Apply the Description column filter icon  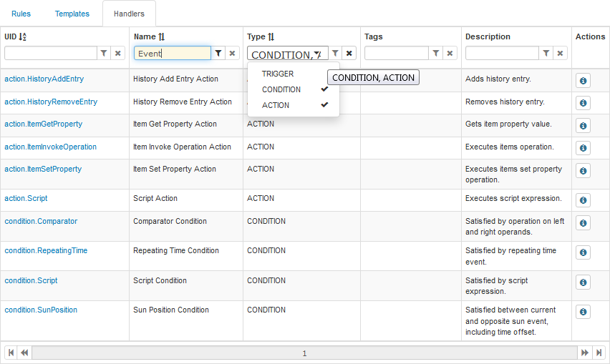coord(546,53)
